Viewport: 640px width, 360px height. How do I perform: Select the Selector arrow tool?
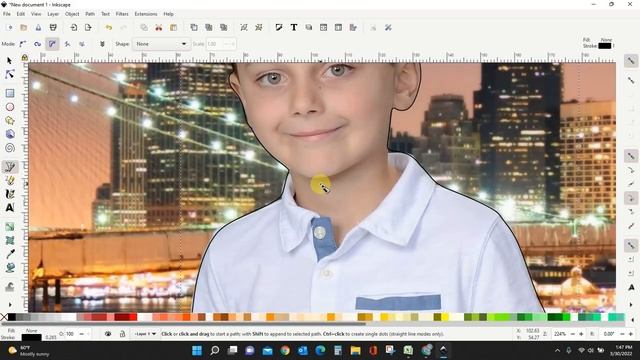pyautogui.click(x=9, y=61)
